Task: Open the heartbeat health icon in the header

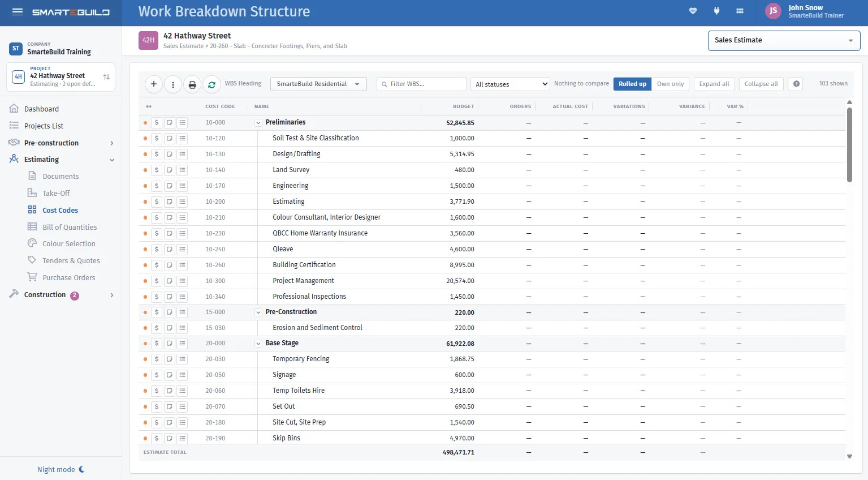Action: 693,11
